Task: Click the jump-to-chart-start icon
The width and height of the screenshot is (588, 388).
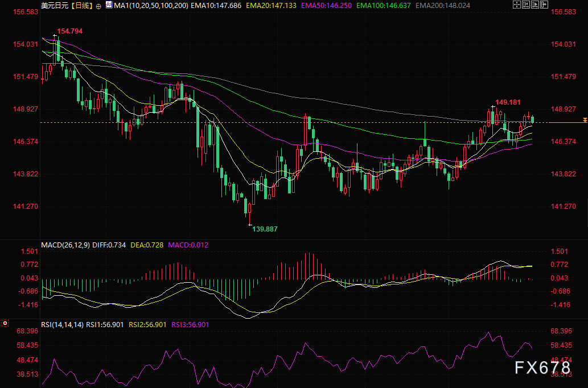Action: point(527,5)
